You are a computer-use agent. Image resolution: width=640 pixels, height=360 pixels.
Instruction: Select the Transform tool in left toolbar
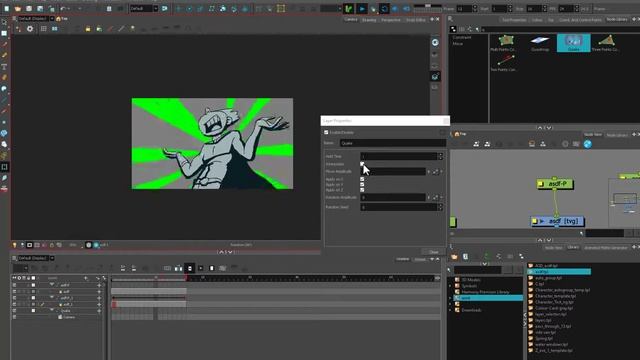click(x=4, y=167)
